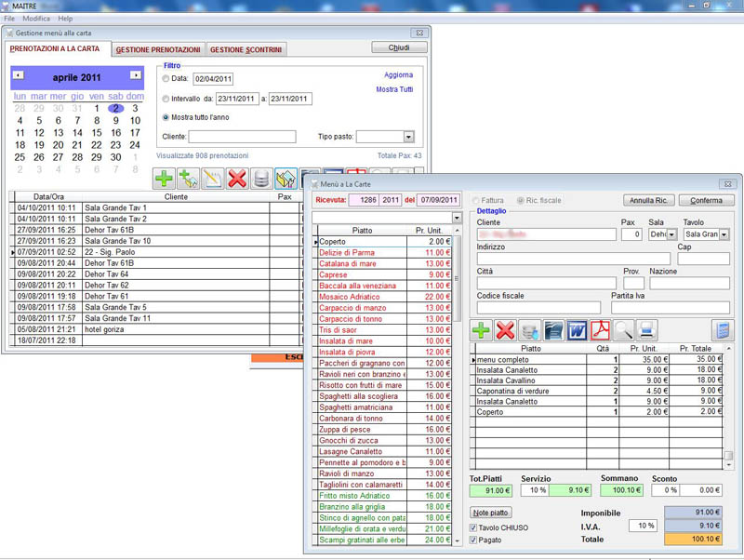This screenshot has height=560, width=744.
Task: Toggle the Tavolo CHIUSO checkbox
Action: [x=474, y=527]
